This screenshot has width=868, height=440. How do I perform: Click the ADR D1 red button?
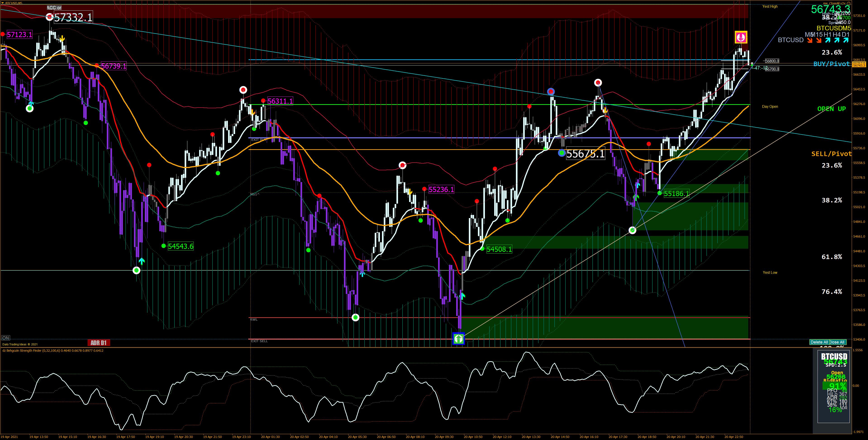pos(98,343)
